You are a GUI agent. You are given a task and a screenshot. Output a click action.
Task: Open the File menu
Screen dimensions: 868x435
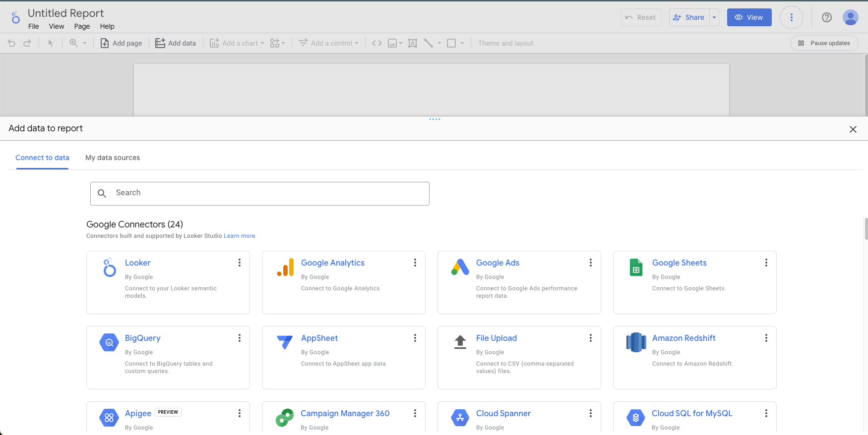click(x=34, y=26)
